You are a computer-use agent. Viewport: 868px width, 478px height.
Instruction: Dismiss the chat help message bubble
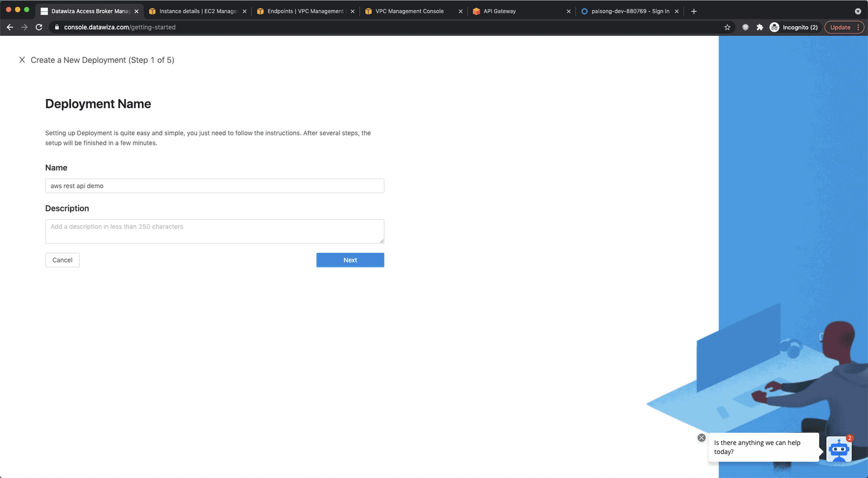coord(701,437)
